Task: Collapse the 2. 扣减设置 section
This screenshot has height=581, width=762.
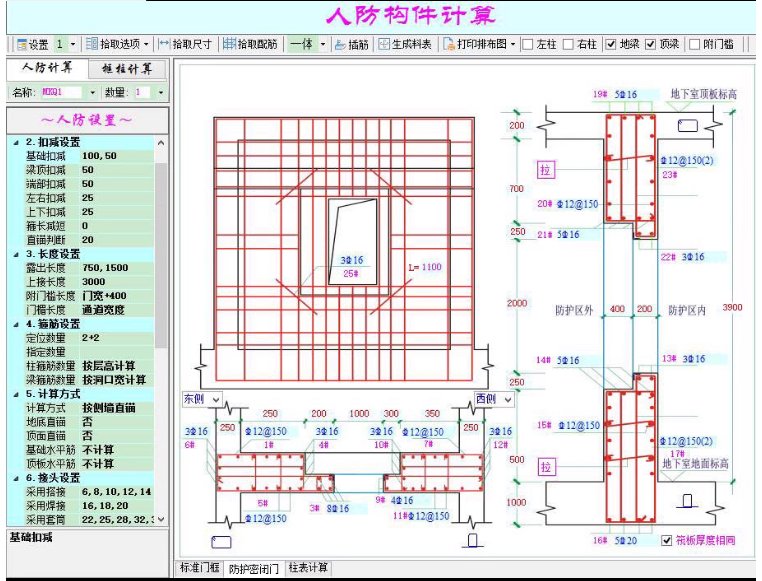Action: (15, 142)
